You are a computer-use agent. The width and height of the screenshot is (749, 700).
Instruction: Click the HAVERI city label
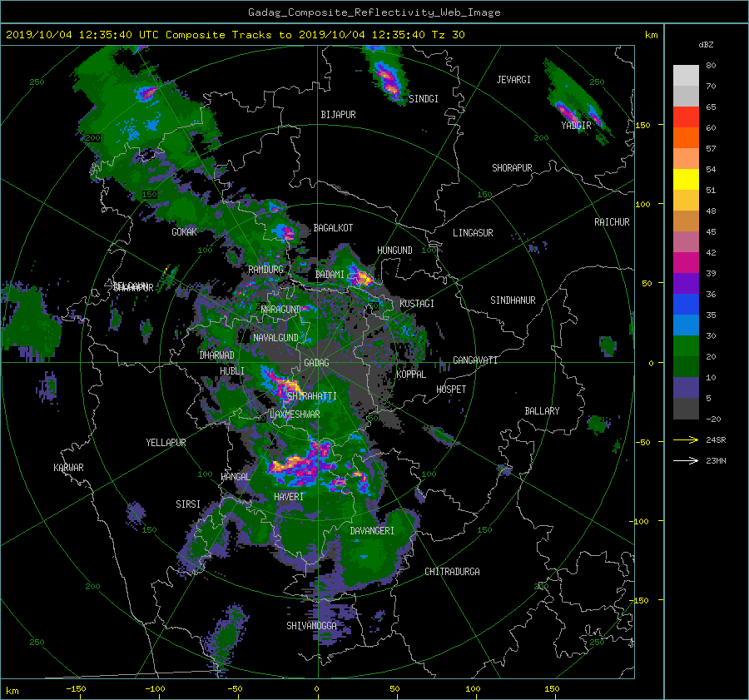[289, 498]
